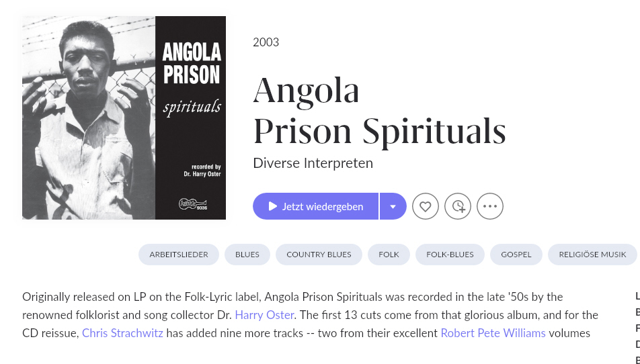Click the Angola Prison Spirituals album title
Image resolution: width=640 pixels, height=364 pixels.
(x=378, y=111)
